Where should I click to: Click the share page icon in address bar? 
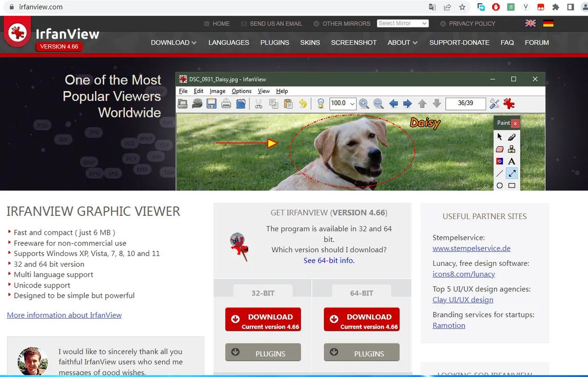point(447,7)
